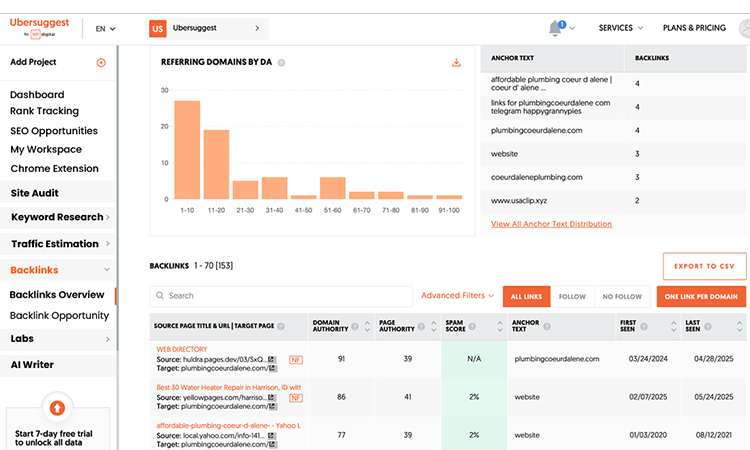
Task: Toggle One Link Per Domain
Action: [x=701, y=296]
